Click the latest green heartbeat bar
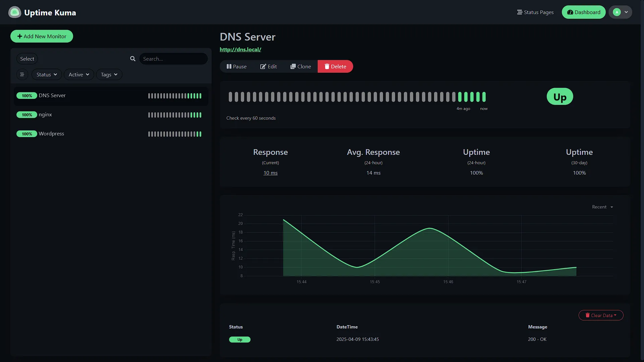The image size is (644, 362). (484, 97)
